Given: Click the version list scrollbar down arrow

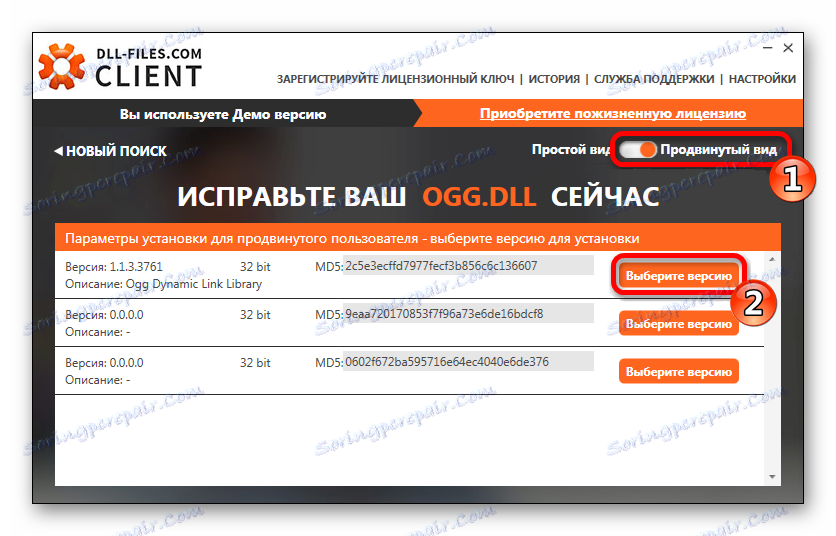Looking at the screenshot, I should coord(772,477).
